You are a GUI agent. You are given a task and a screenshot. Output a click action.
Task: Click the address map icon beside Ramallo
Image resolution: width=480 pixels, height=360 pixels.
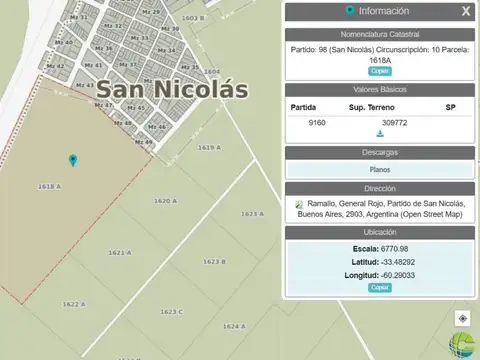pos(299,204)
